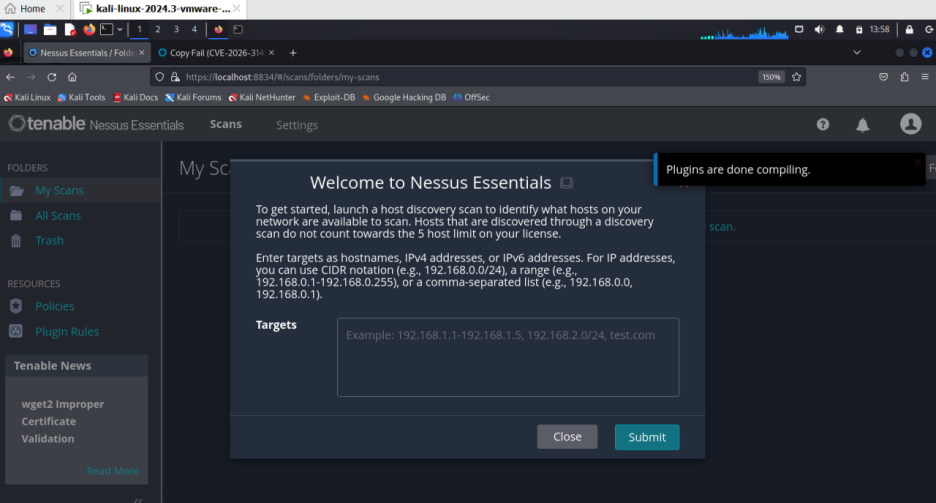The width and height of the screenshot is (936, 503).
Task: Switch to the Copy Fail CVE browser tab
Action: (216, 53)
